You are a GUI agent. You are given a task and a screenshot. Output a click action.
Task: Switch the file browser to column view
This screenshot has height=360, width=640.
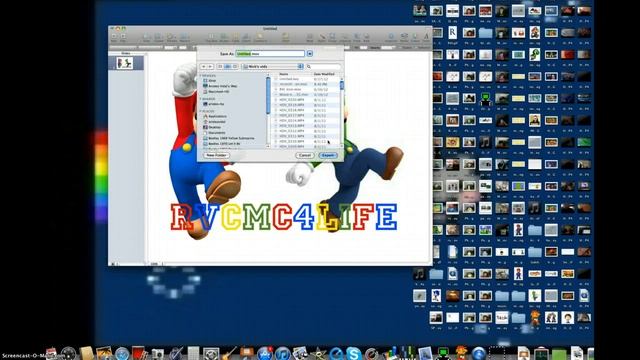[x=235, y=66]
